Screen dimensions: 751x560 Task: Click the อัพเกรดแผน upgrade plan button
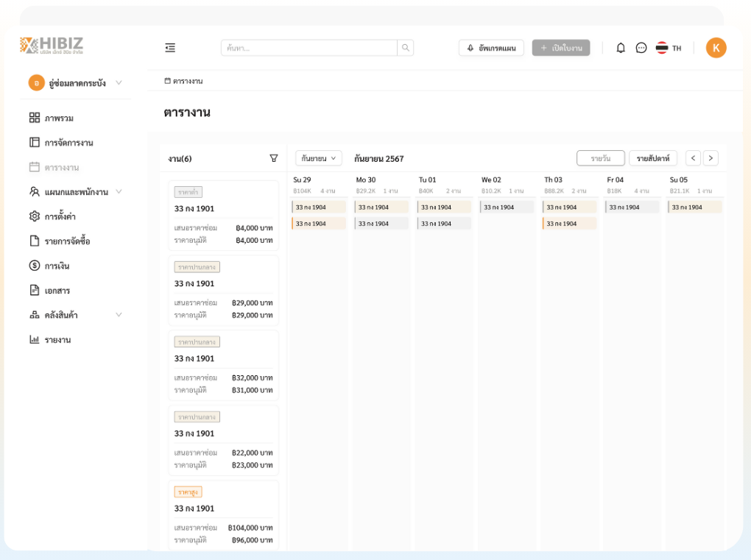point(491,48)
